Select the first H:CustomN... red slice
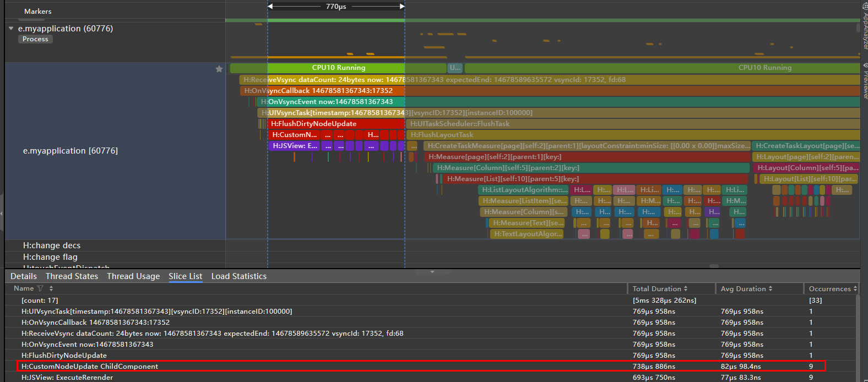Viewport: 868px width, 382px height. coord(294,135)
